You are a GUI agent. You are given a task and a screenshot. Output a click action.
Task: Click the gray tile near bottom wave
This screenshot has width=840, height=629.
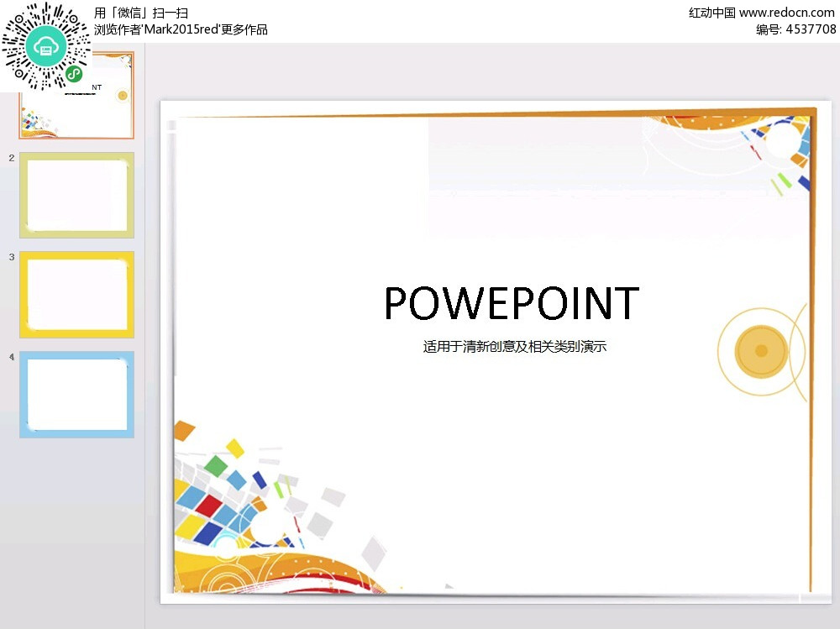pos(374,552)
